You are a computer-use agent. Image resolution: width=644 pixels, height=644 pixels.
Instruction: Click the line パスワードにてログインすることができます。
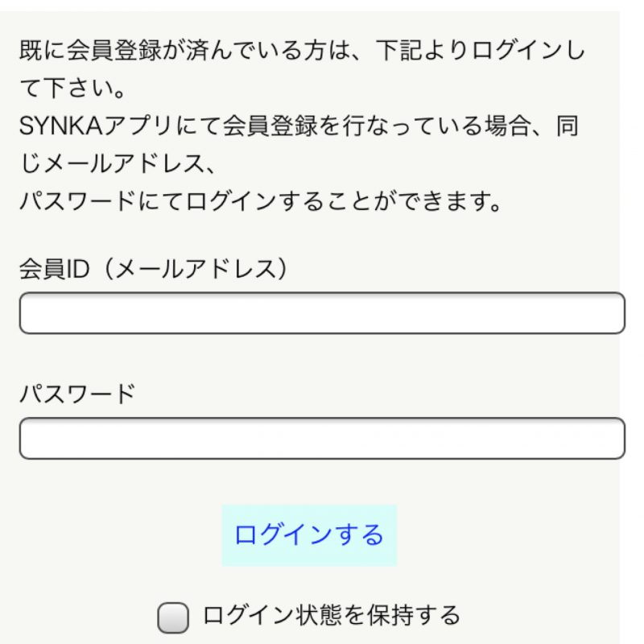click(262, 200)
